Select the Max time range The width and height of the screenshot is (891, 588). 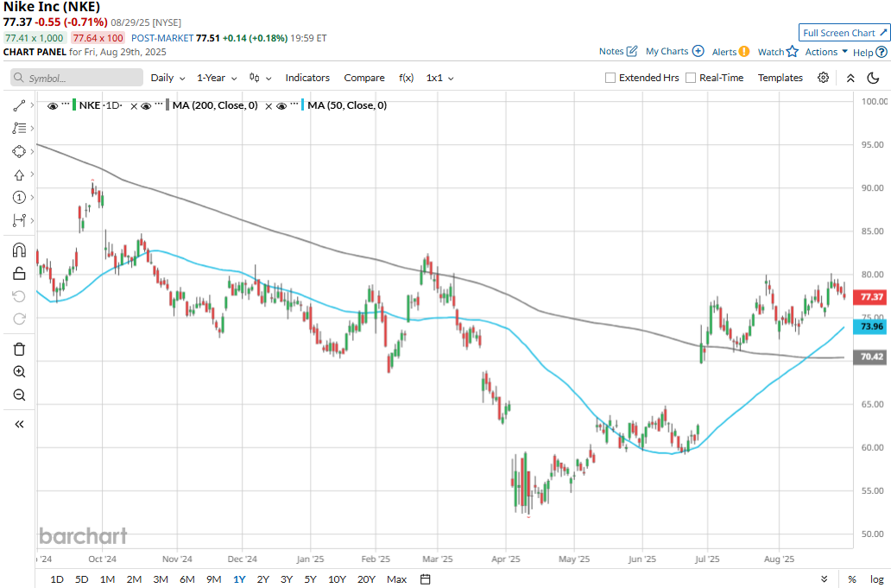tap(396, 579)
